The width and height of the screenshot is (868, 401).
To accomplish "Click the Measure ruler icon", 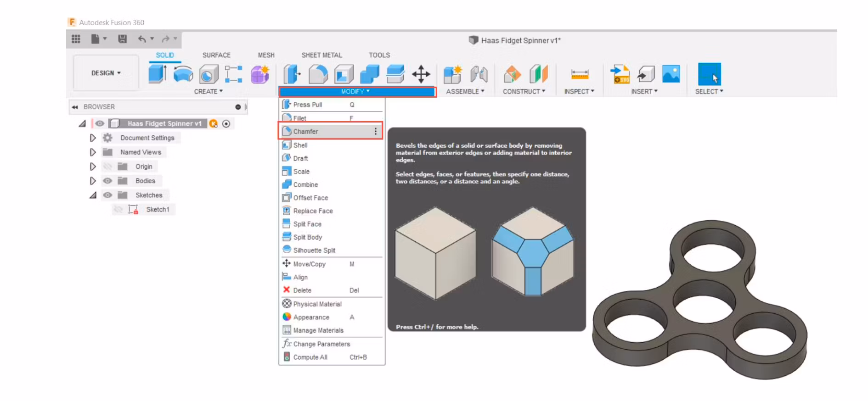I will [579, 74].
